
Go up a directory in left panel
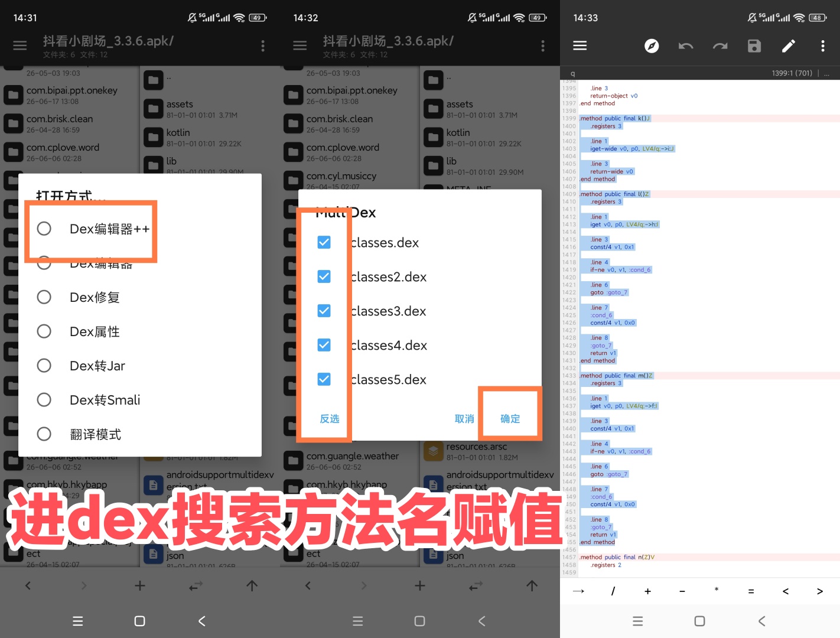(x=252, y=585)
